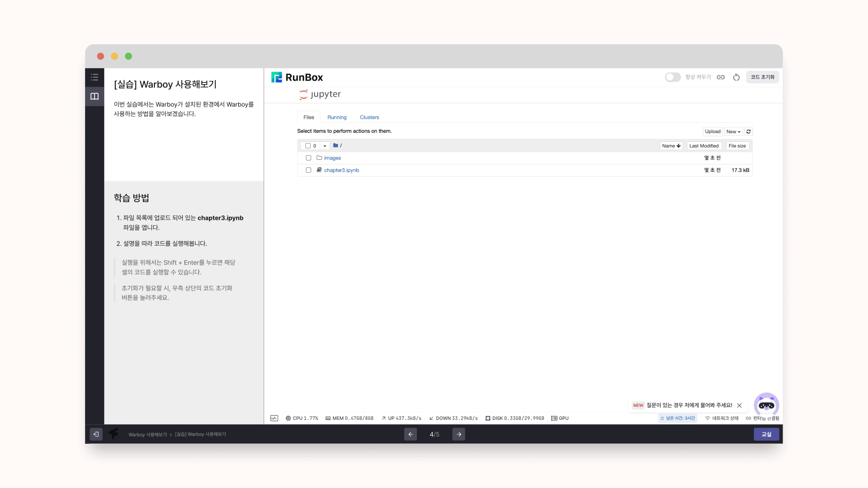Click the MEM usage indicator

coord(349,418)
